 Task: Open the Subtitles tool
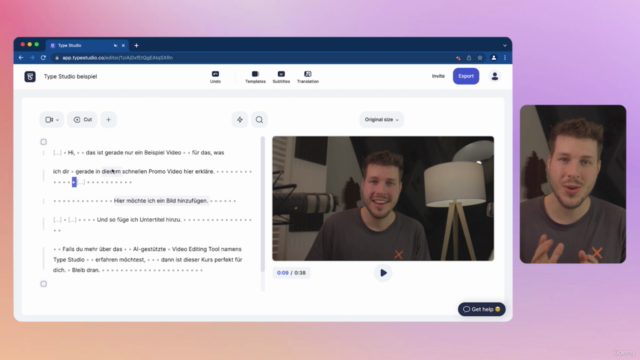[281, 76]
